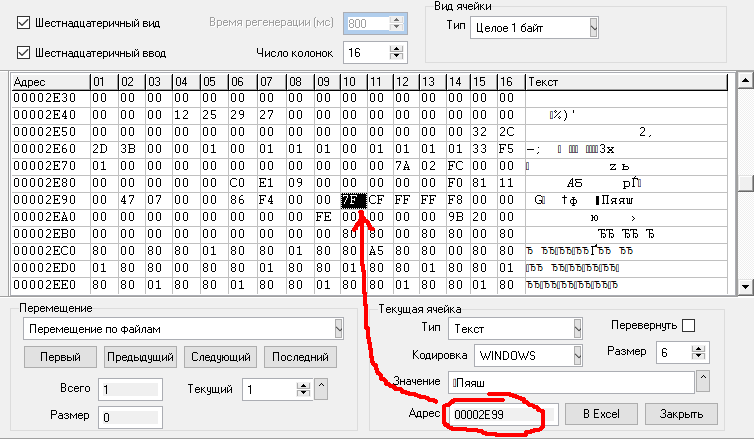Select row address 00002EE0
754x439 pixels.
coord(50,285)
